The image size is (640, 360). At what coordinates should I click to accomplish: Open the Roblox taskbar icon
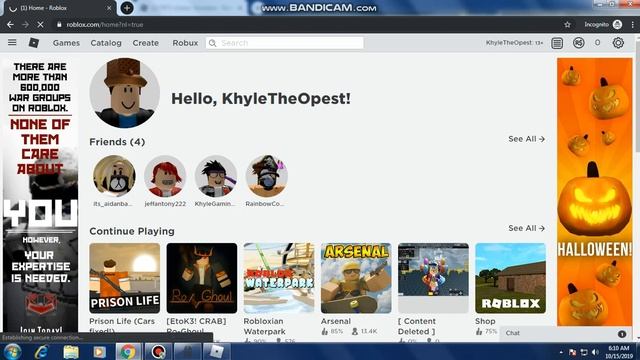tap(216, 352)
